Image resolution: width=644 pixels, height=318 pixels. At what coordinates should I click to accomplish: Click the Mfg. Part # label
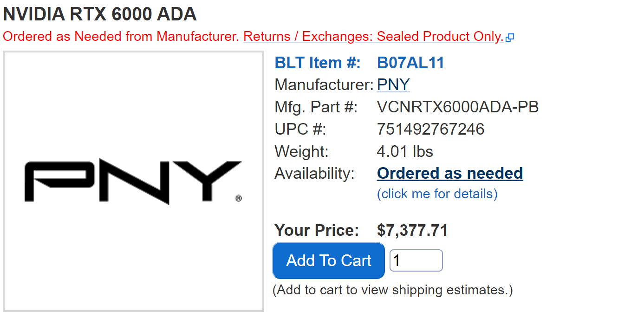point(316,107)
